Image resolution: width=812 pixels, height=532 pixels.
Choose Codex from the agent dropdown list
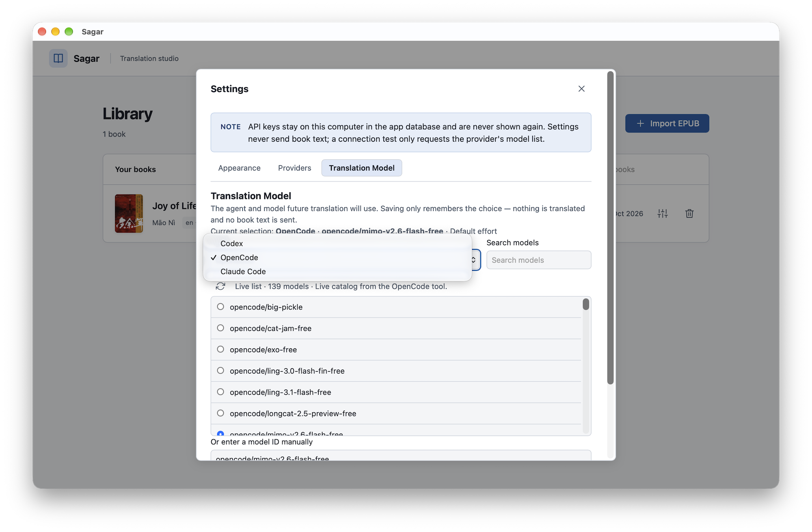coord(337,243)
